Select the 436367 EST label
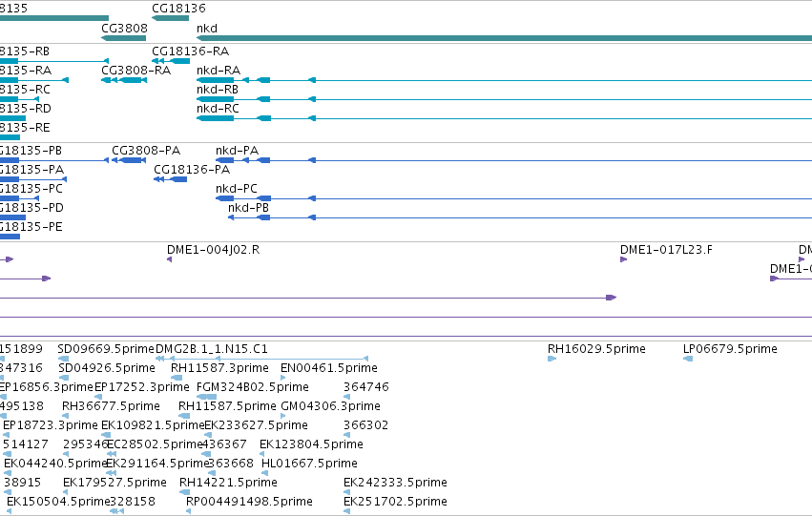 pyautogui.click(x=224, y=445)
